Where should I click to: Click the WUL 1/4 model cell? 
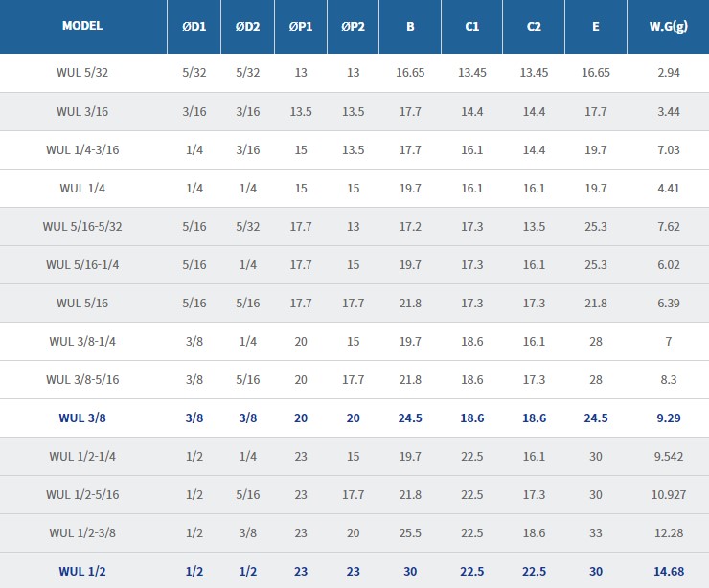click(82, 188)
